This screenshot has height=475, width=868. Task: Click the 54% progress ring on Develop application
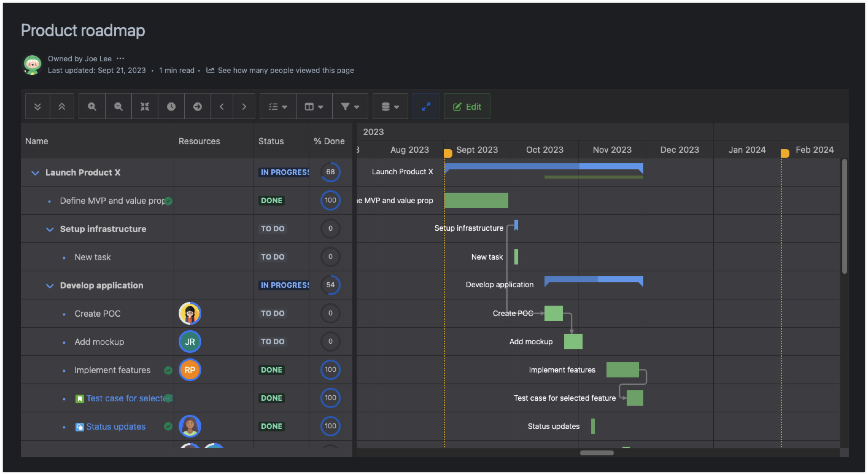pyautogui.click(x=330, y=285)
